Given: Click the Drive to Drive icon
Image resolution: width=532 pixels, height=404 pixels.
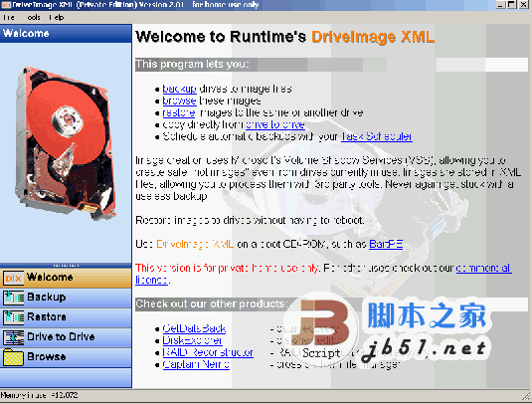Looking at the screenshot, I should pyautogui.click(x=14, y=337).
